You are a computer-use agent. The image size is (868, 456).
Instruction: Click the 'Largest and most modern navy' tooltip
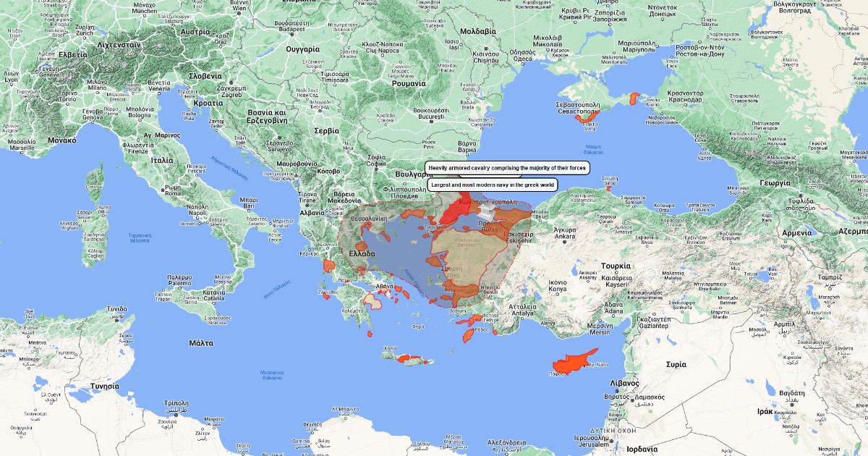(x=492, y=185)
